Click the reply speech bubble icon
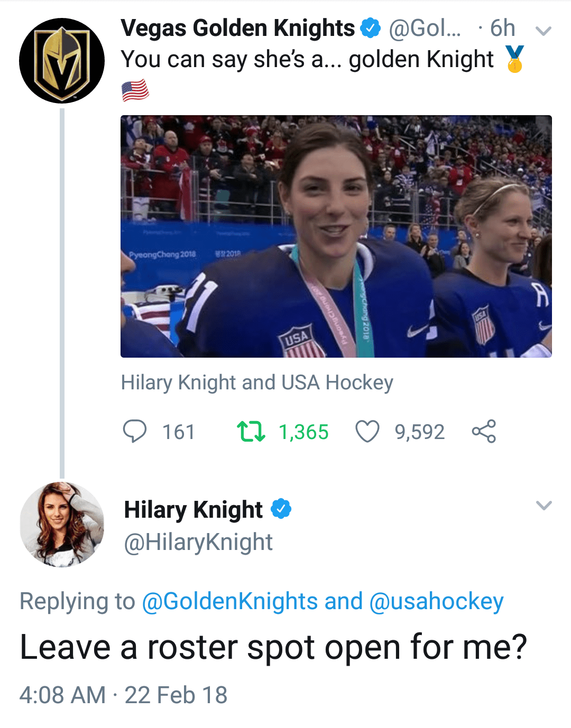The width and height of the screenshot is (571, 728). [134, 431]
